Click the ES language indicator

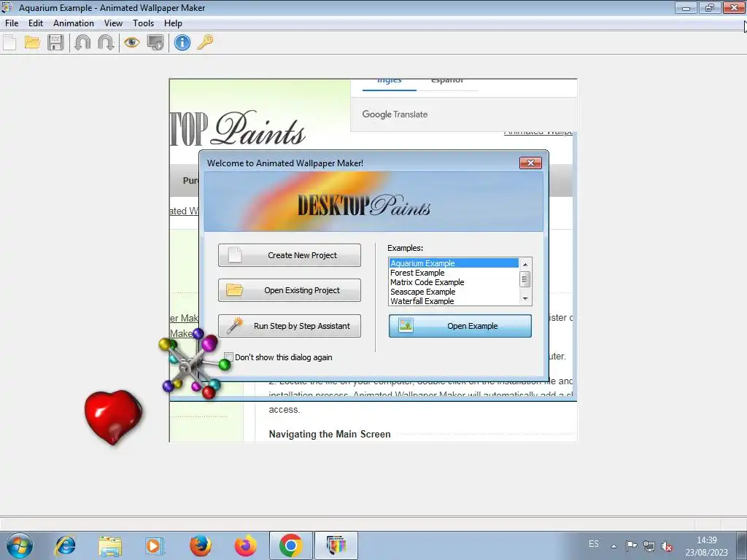click(594, 544)
